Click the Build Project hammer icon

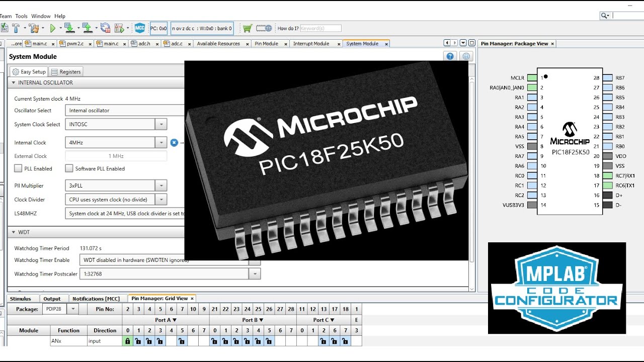pyautogui.click(x=16, y=28)
